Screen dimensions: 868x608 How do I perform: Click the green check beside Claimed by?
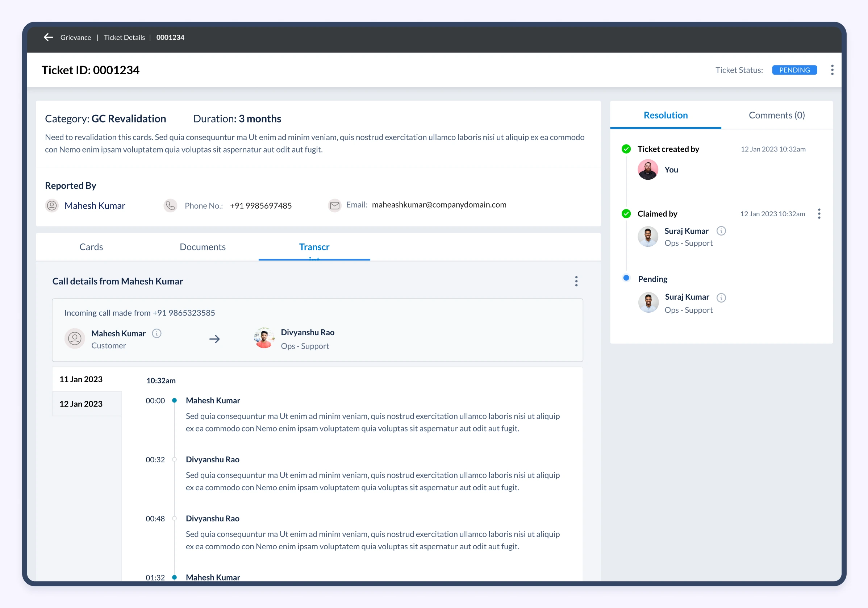(x=626, y=214)
